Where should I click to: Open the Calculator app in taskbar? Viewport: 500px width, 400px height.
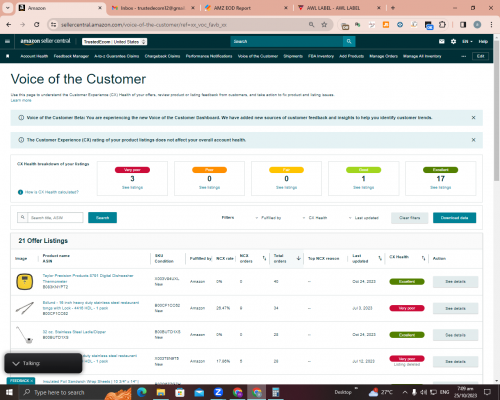(x=275, y=392)
